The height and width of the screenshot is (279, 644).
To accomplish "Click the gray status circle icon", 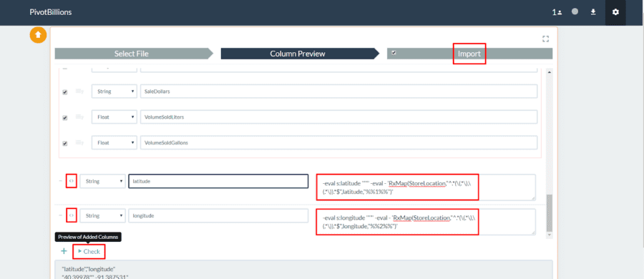I will [575, 12].
